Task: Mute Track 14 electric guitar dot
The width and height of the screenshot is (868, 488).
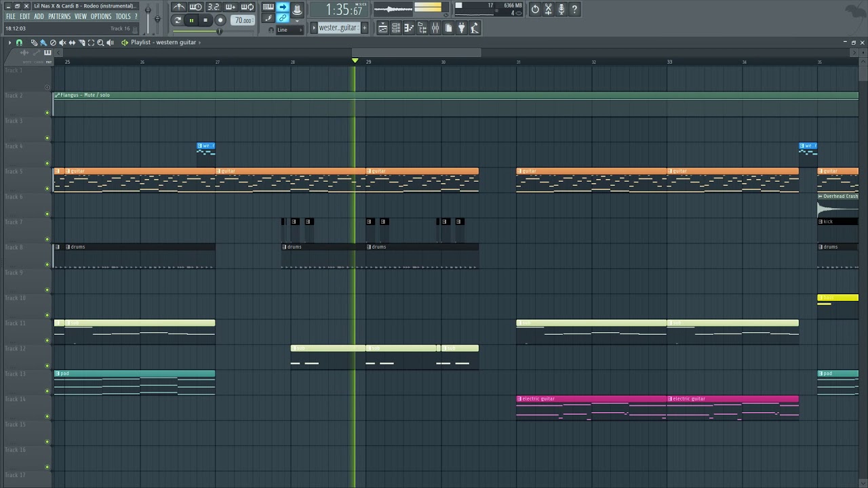Action: click(47, 416)
